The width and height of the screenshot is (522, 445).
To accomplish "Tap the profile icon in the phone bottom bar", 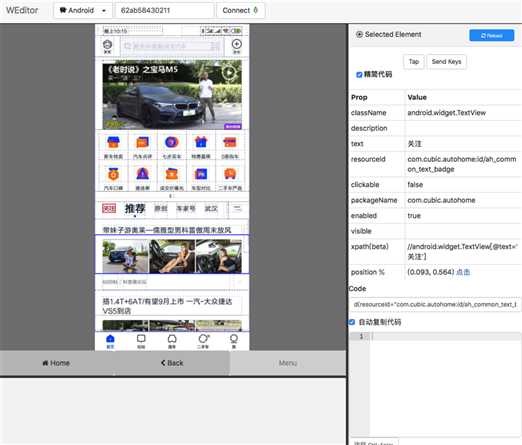I will tap(234, 339).
